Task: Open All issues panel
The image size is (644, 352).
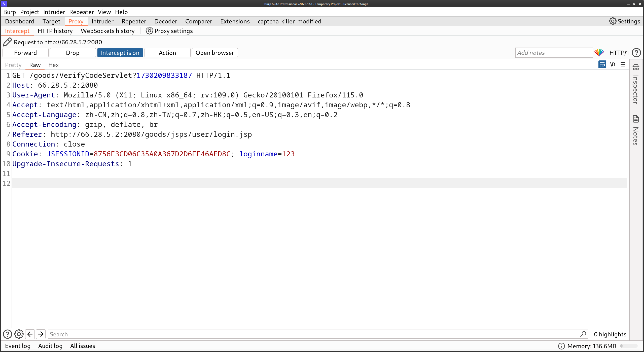Action: 83,346
